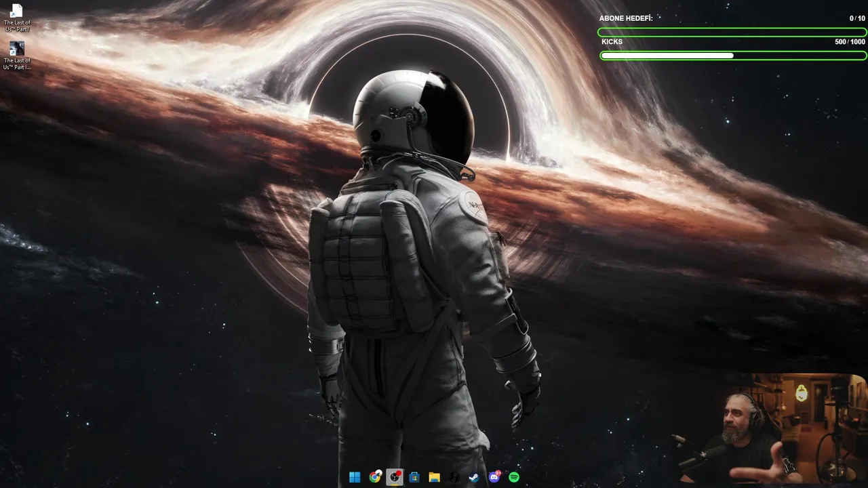This screenshot has height=488, width=868.
Task: Click the "KICKS" label
Action: 612,42
